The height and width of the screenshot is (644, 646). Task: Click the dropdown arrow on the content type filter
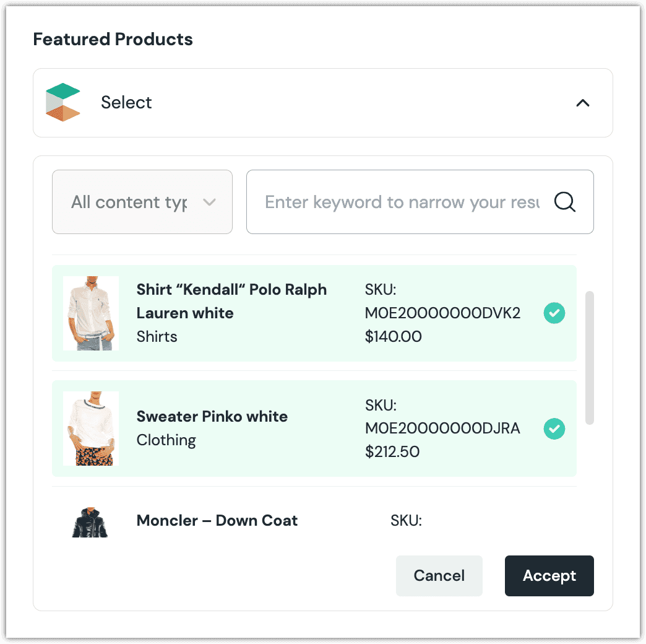pyautogui.click(x=209, y=202)
